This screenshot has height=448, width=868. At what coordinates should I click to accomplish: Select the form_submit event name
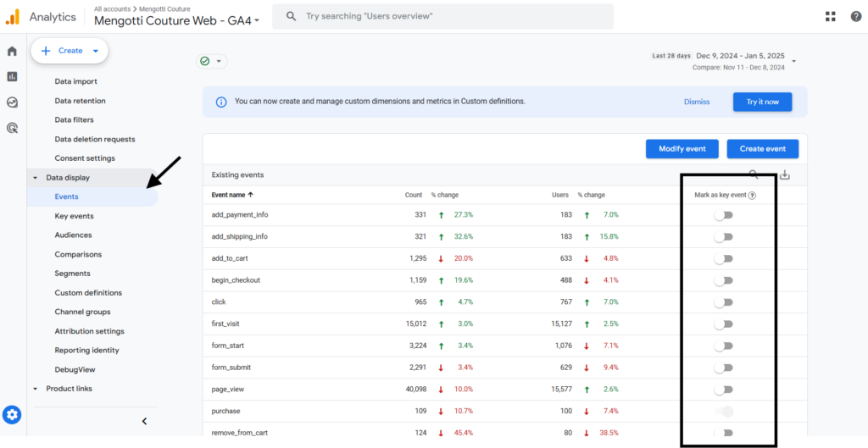click(x=230, y=368)
